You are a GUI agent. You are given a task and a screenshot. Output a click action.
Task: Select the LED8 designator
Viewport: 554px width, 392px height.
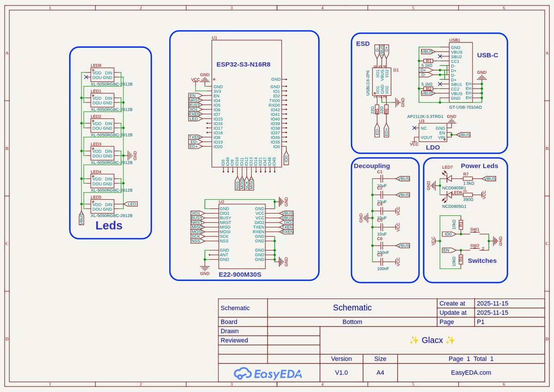tap(96, 65)
